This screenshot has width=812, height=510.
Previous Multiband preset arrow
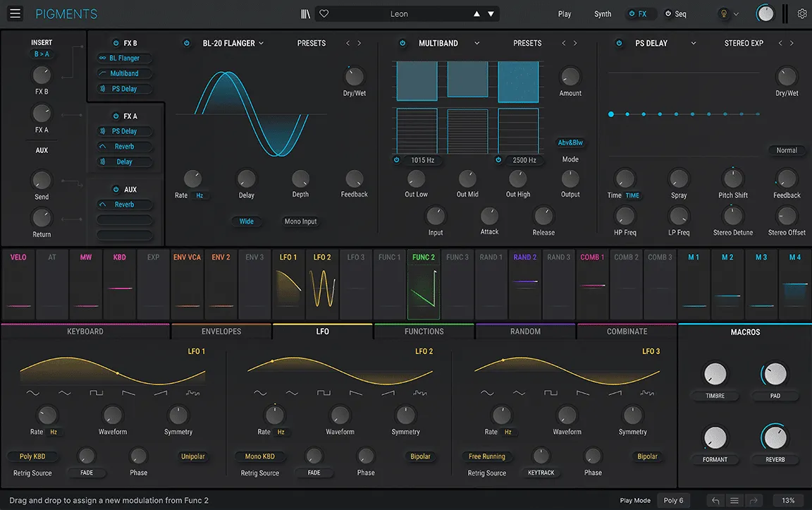[563, 43]
